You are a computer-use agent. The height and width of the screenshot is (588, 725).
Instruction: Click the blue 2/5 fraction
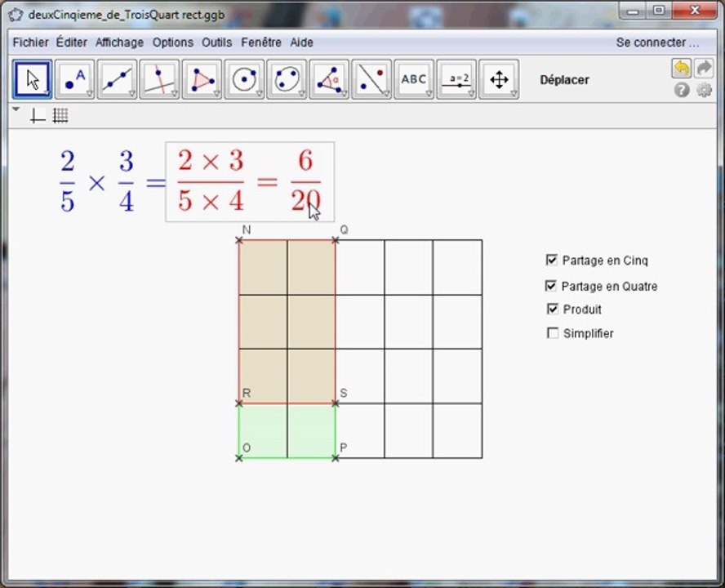pos(68,181)
